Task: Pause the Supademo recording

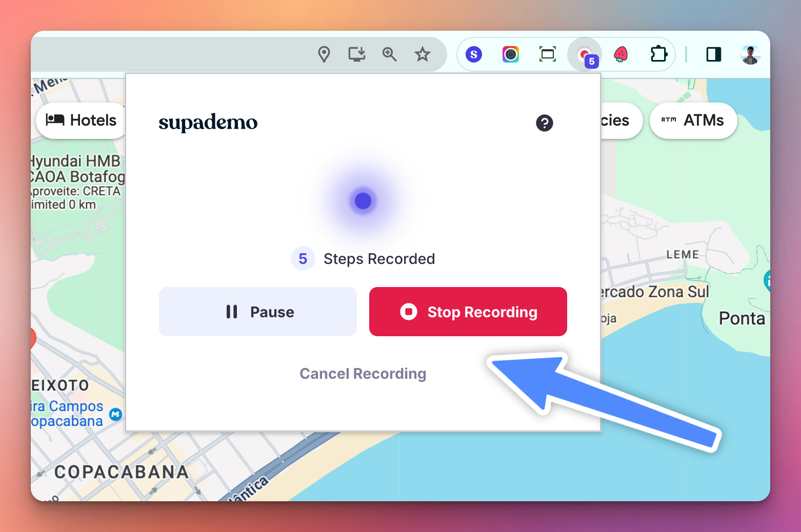Action: click(x=258, y=312)
